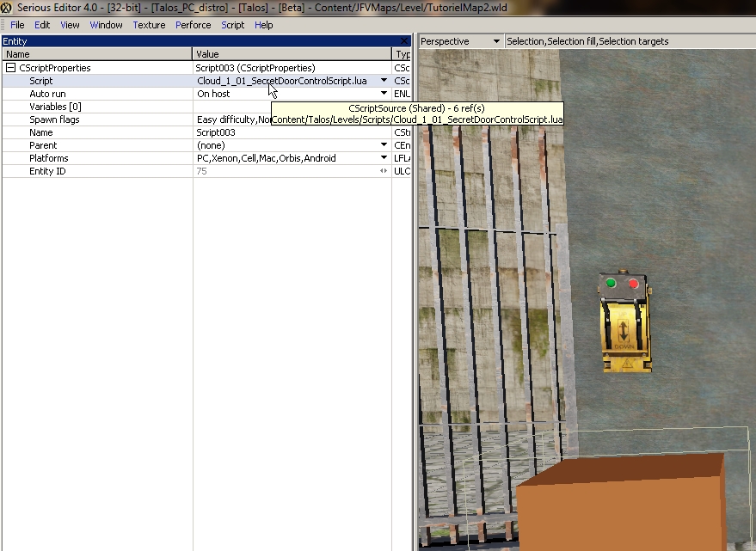Close the Entity panel
Image resolution: width=756 pixels, height=551 pixels.
[x=404, y=41]
